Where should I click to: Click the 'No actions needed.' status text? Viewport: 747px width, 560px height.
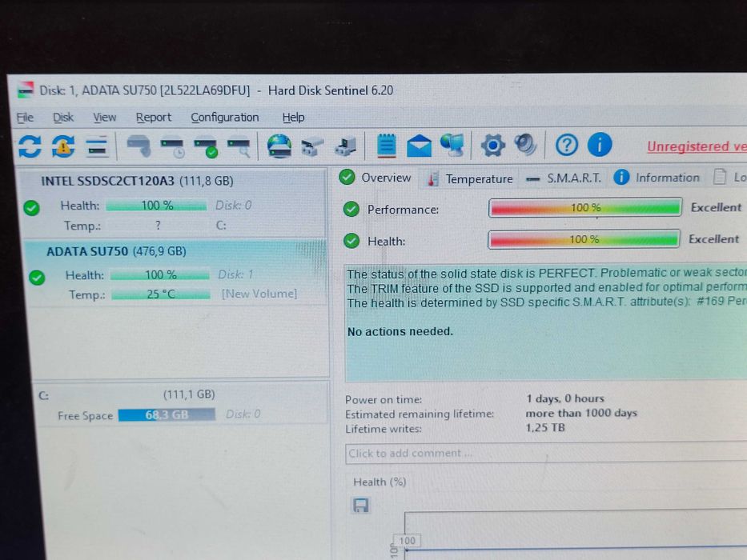point(400,331)
